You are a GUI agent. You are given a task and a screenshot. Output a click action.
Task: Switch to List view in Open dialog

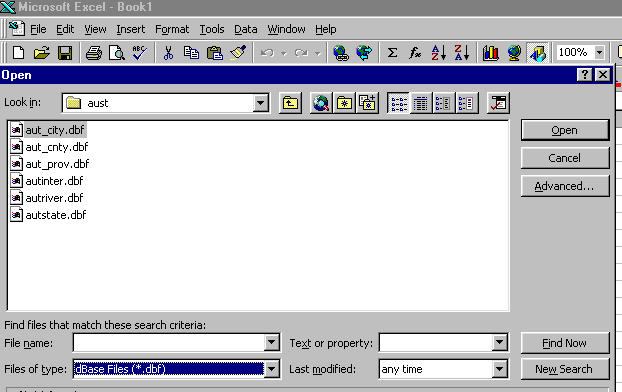pyautogui.click(x=398, y=103)
